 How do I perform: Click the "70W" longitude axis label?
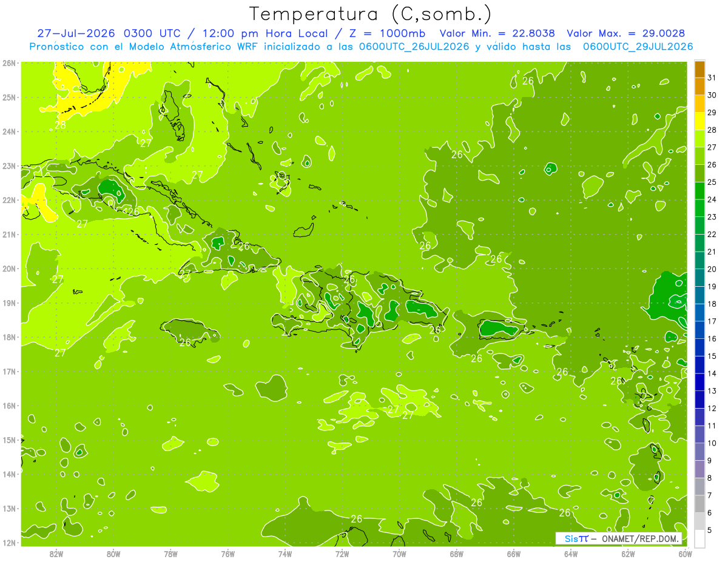pos(399,554)
